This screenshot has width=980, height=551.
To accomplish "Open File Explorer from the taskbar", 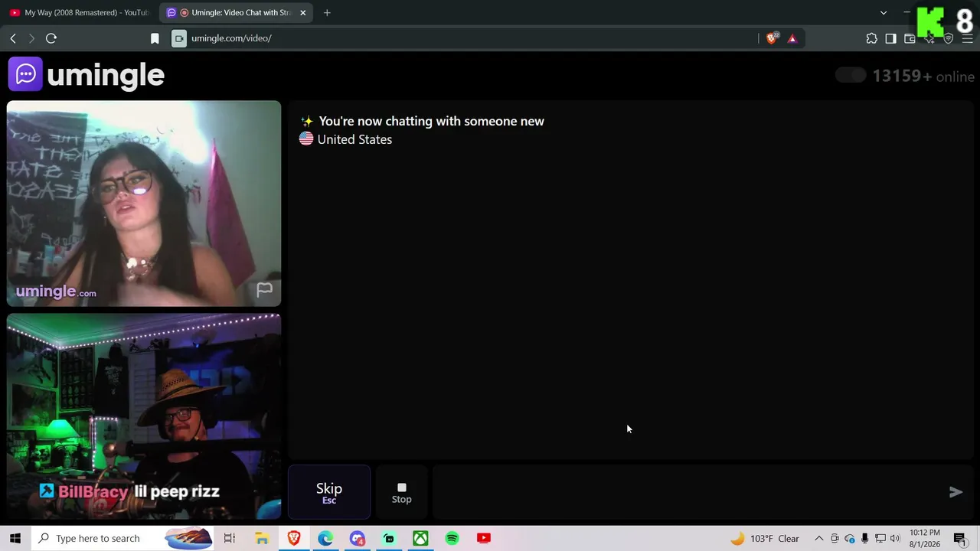I will pos(262,538).
